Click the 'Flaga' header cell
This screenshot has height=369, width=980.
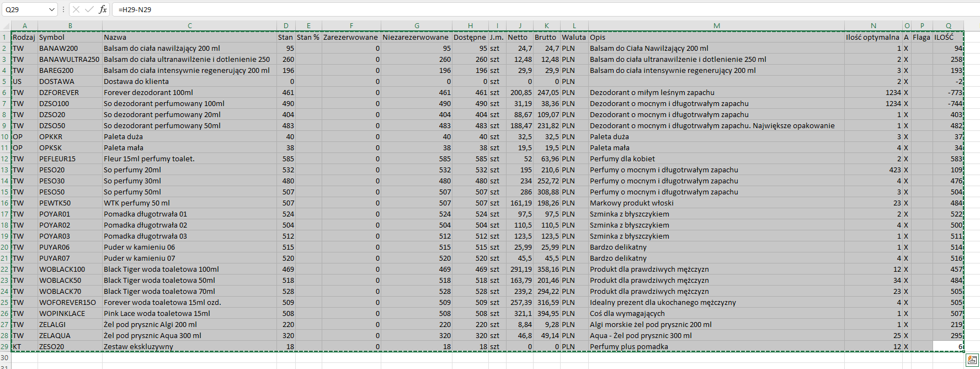click(x=922, y=37)
